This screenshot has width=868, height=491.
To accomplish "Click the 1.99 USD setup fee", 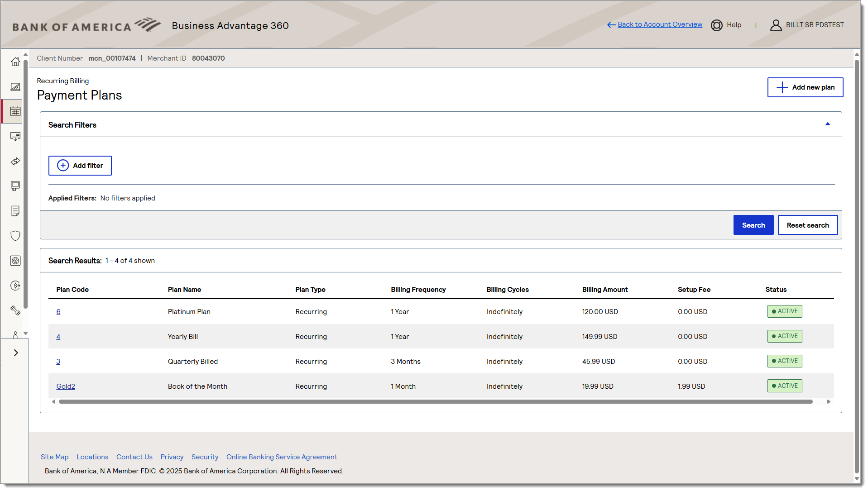I will (691, 386).
